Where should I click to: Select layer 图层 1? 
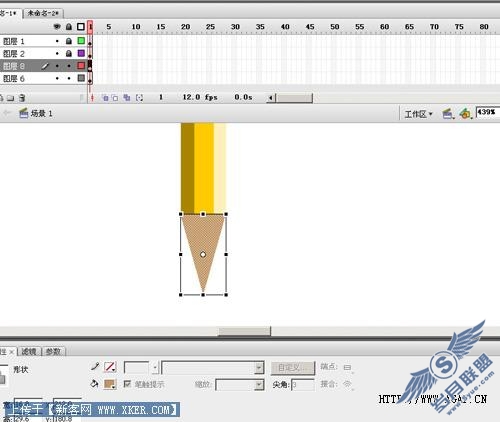[x=14, y=41]
